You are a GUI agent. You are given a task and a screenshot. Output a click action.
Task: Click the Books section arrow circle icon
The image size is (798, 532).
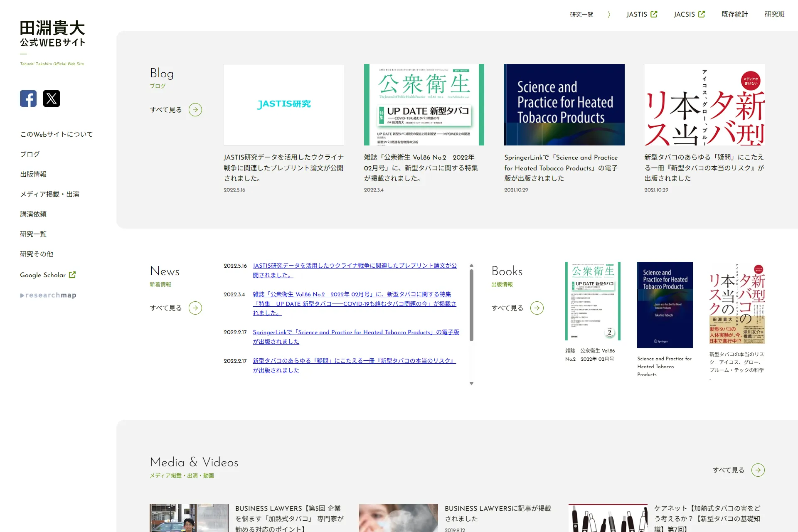[x=537, y=308]
